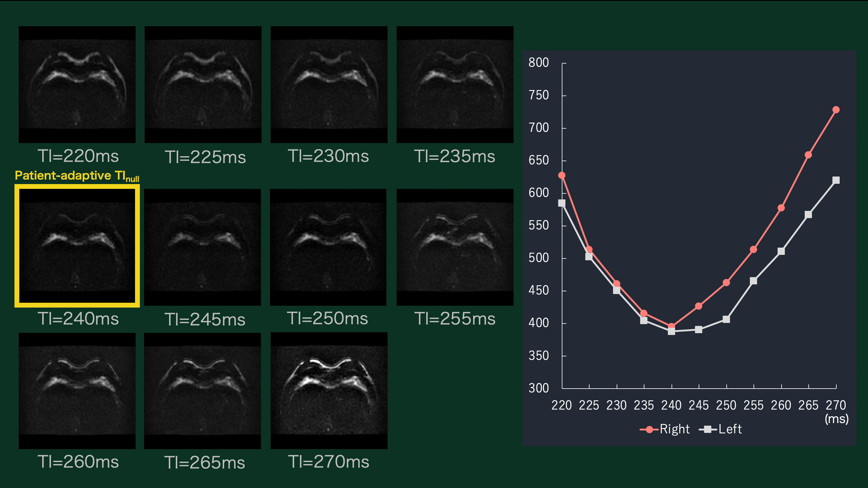Select the TI=225ms scan thumbnail
This screenshot has height=488, width=868.
203,85
